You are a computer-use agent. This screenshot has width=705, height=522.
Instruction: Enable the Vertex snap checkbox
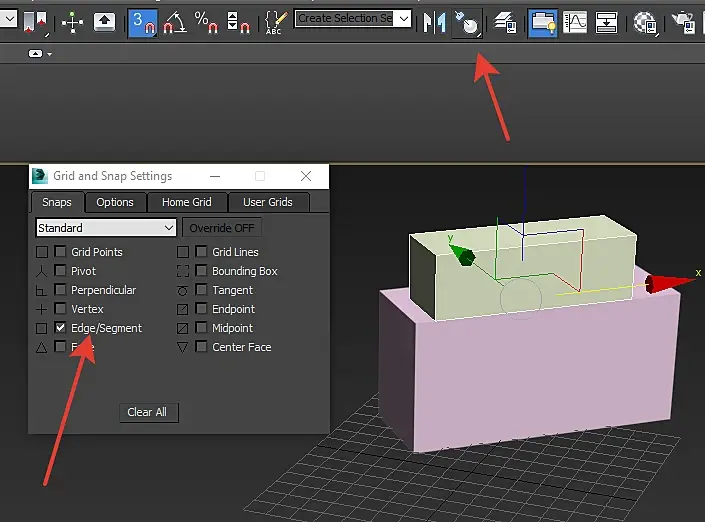coord(60,308)
